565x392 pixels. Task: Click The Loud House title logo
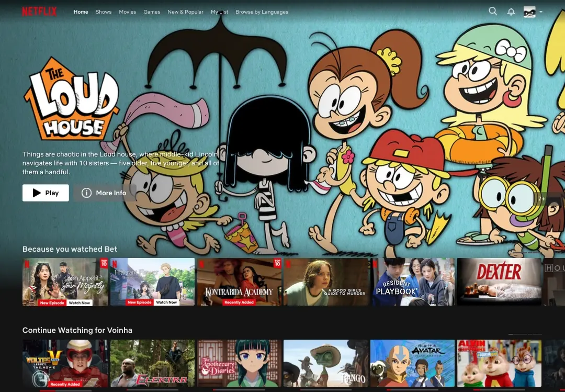[71, 99]
